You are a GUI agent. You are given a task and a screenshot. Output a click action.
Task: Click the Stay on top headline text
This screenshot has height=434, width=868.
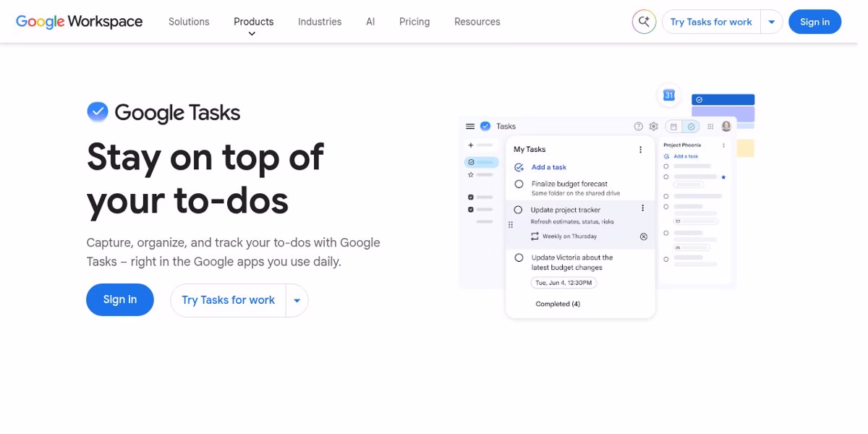point(205,178)
